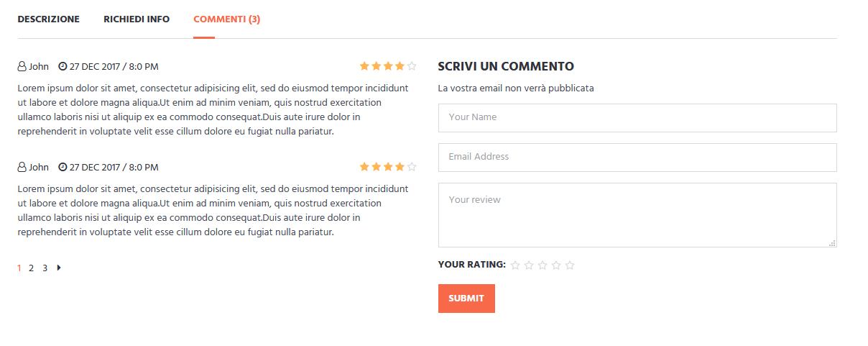Screen dimensions: 868x346
Task: Click inside the Your review textarea
Action: pos(637,215)
